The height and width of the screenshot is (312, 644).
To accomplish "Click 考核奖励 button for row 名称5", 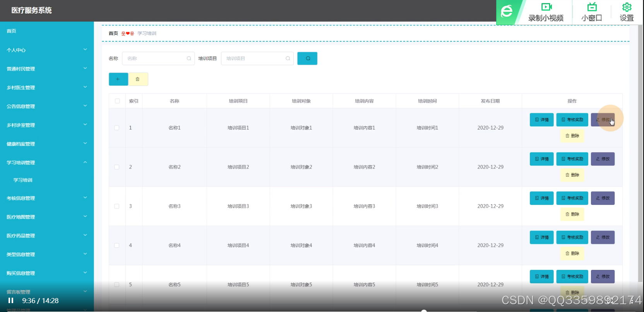I will pos(572,276).
